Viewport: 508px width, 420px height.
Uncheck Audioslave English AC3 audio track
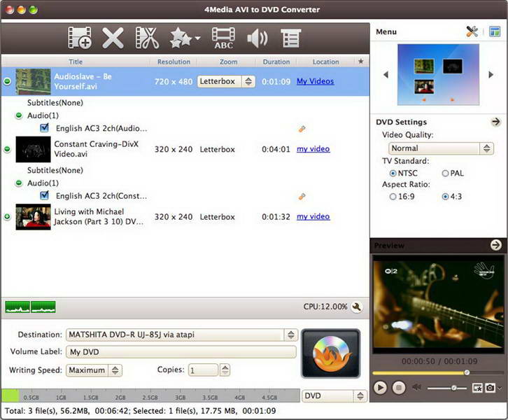(x=45, y=128)
